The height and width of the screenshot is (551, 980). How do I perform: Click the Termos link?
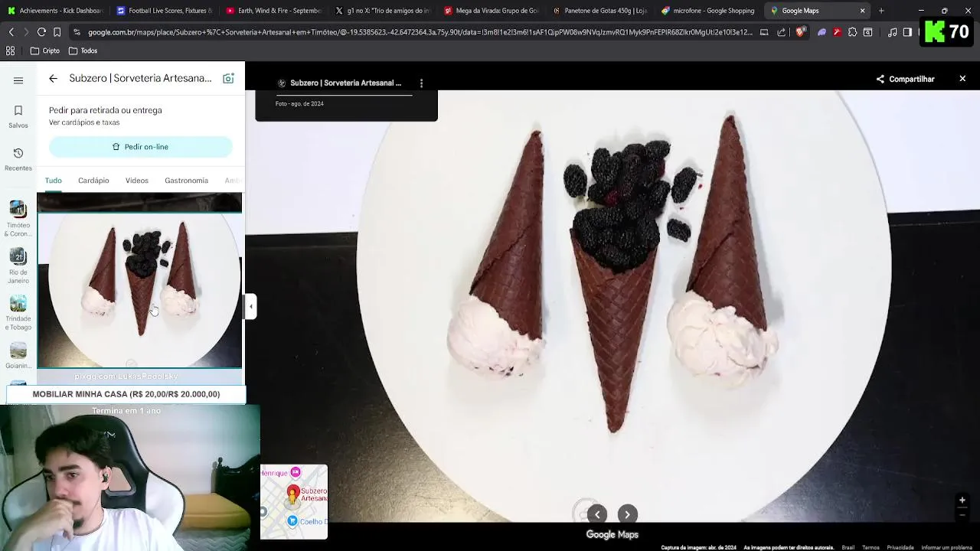pos(871,547)
